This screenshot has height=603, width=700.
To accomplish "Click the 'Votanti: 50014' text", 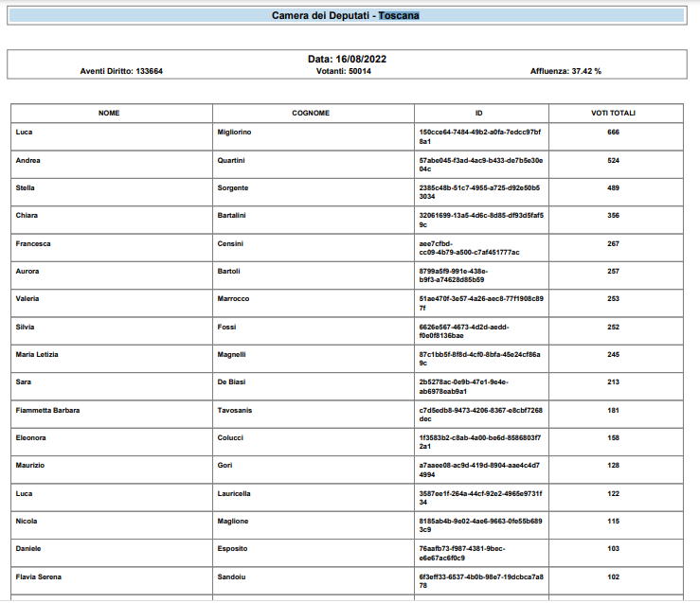I will (344, 71).
